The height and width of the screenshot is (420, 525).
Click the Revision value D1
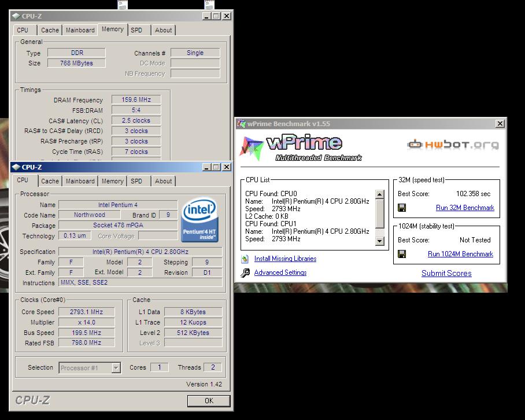tap(207, 272)
